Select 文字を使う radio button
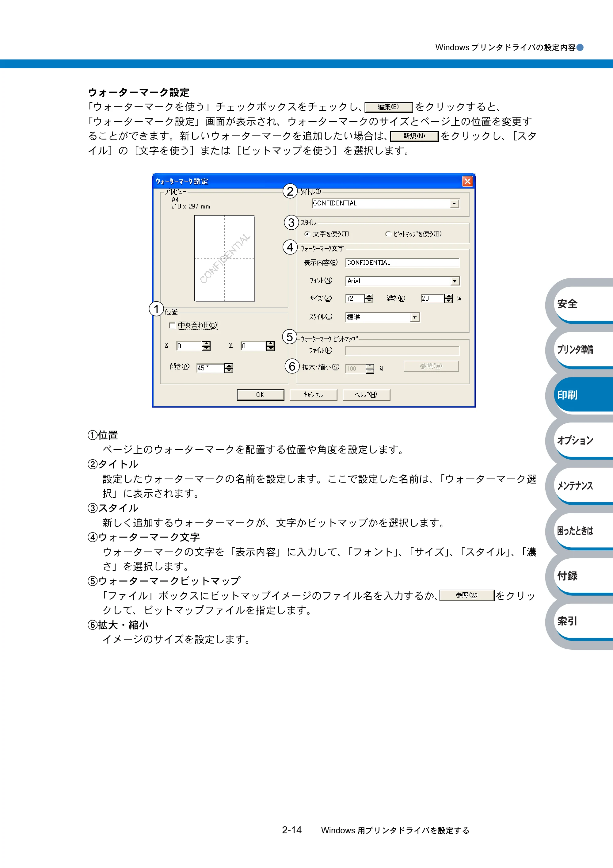The height and width of the screenshot is (868, 613). [307, 234]
